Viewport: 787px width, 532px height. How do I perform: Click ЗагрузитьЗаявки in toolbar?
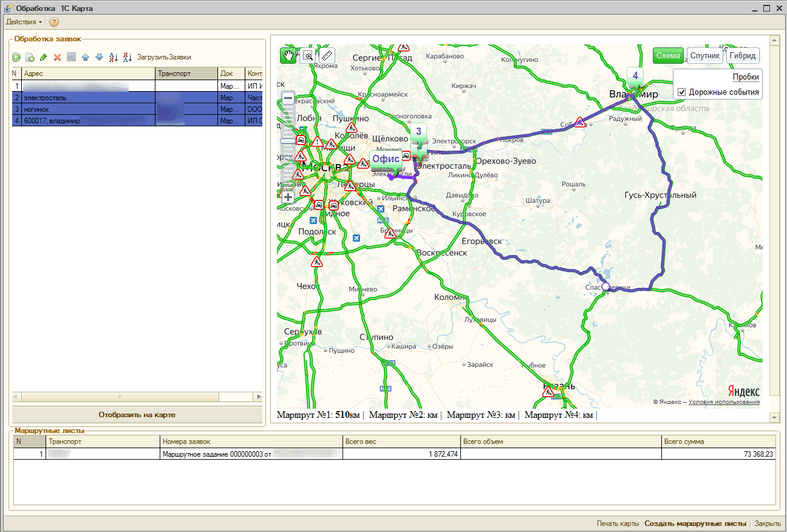[164, 57]
